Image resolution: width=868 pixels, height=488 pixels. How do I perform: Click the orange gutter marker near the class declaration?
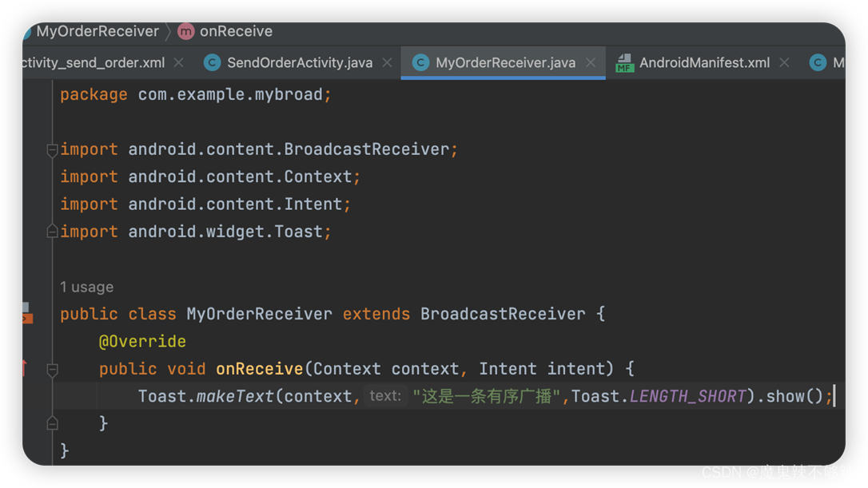pos(28,316)
